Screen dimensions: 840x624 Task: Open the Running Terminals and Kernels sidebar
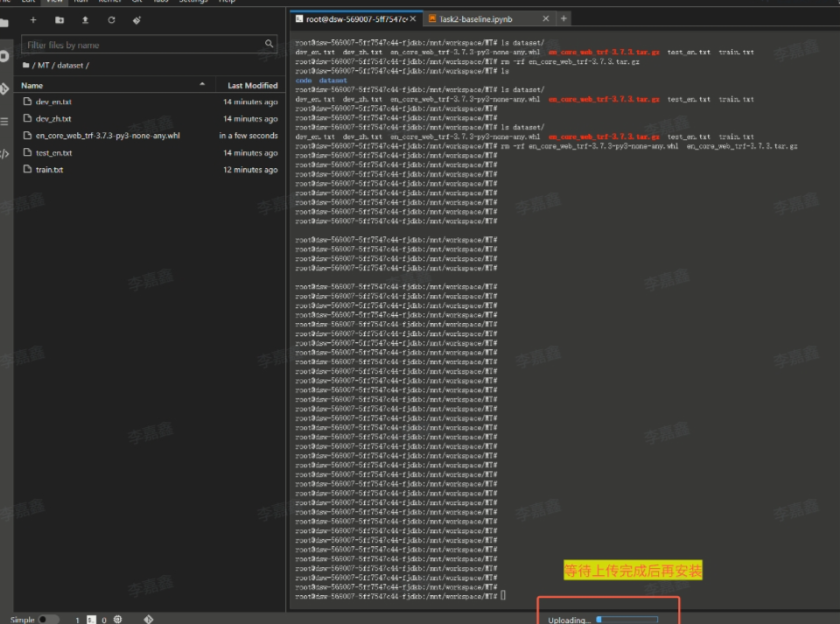(4, 55)
